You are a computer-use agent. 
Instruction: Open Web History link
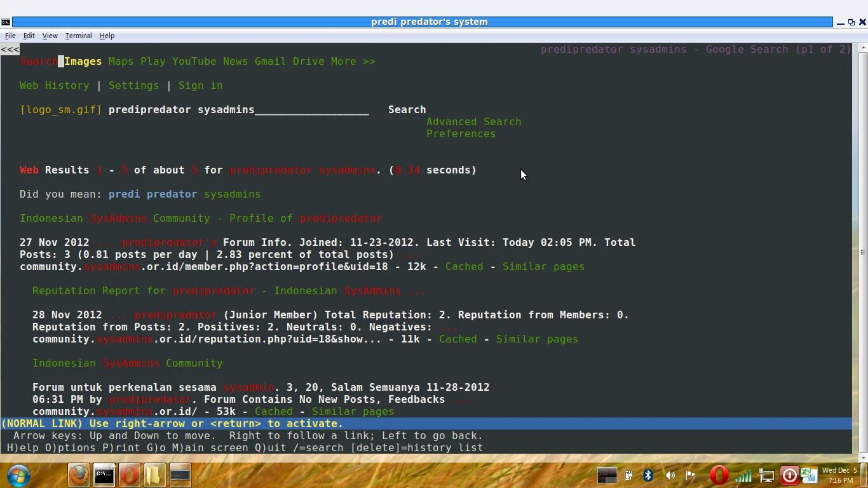54,86
